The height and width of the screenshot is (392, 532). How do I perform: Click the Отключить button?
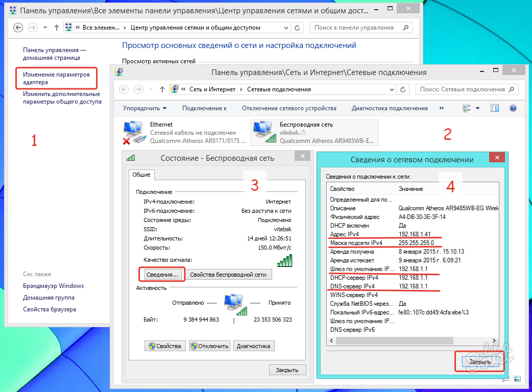210,346
